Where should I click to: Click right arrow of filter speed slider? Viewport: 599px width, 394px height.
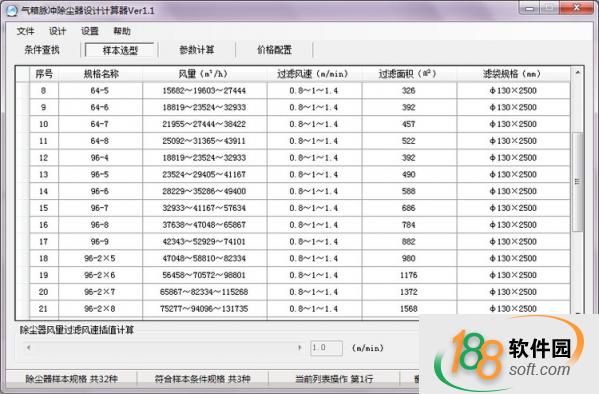[x=300, y=347]
